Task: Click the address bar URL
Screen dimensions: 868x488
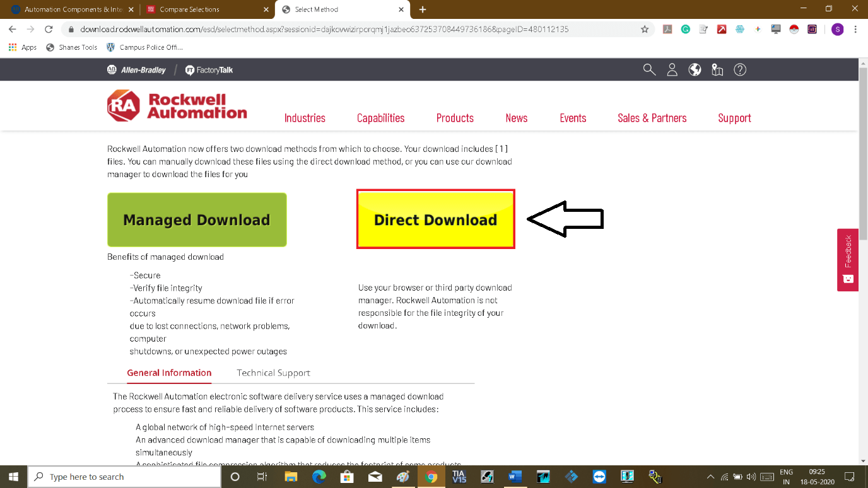Action: pyautogui.click(x=324, y=29)
